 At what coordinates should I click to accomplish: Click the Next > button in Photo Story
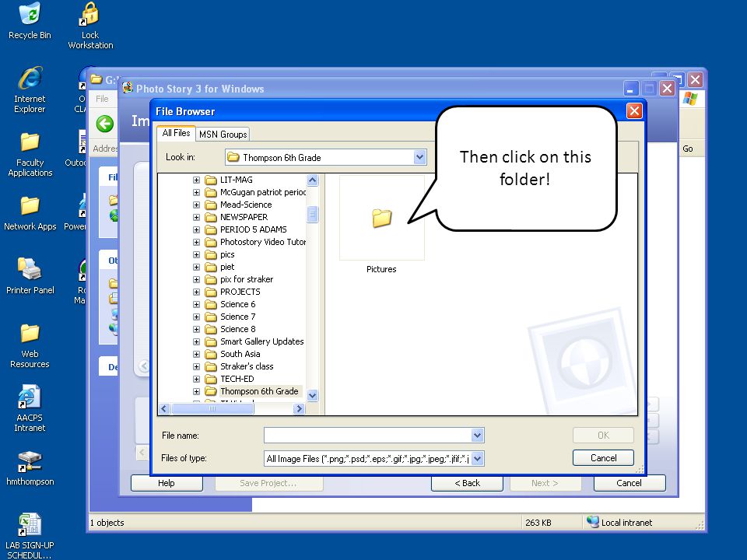click(545, 483)
